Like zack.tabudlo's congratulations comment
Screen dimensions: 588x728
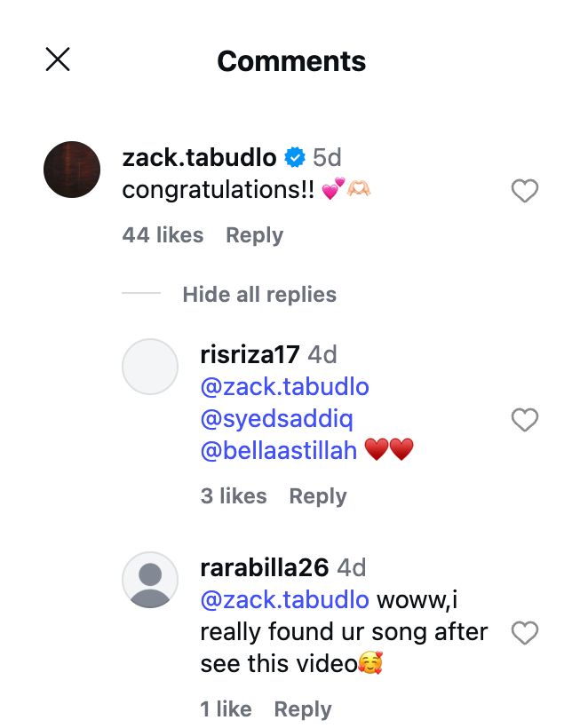[525, 191]
